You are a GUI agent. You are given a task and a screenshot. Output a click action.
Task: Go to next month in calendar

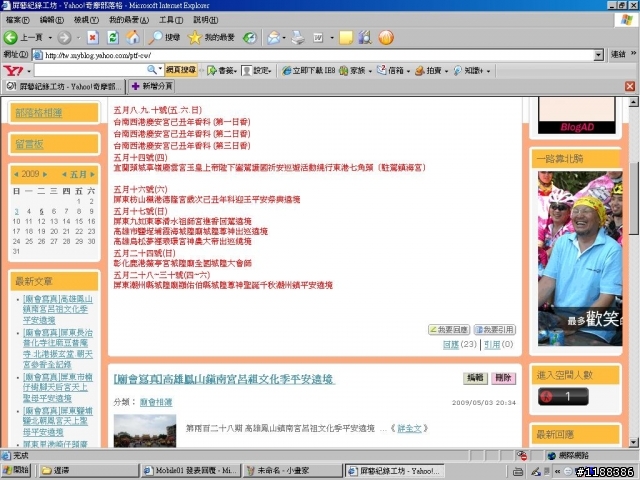pyautogui.click(x=94, y=174)
